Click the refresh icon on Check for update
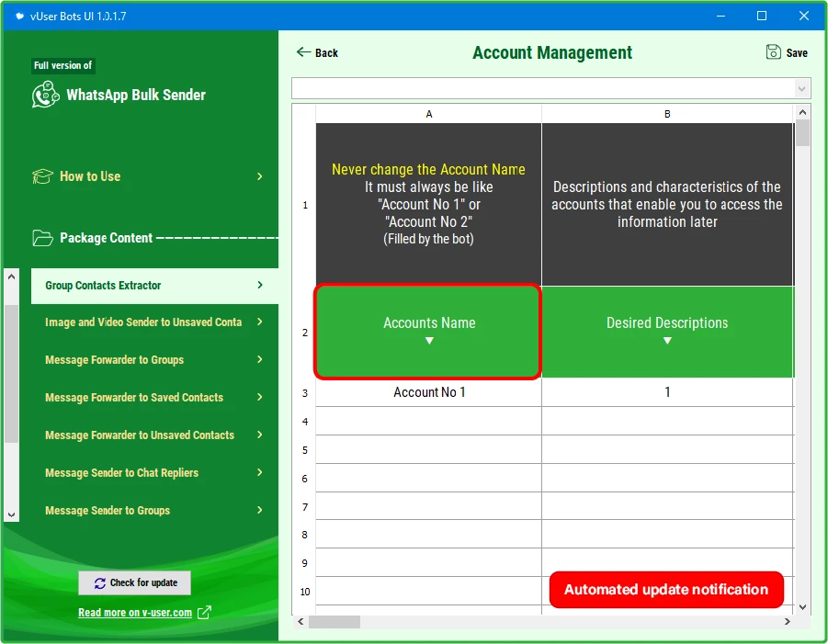 (x=100, y=582)
